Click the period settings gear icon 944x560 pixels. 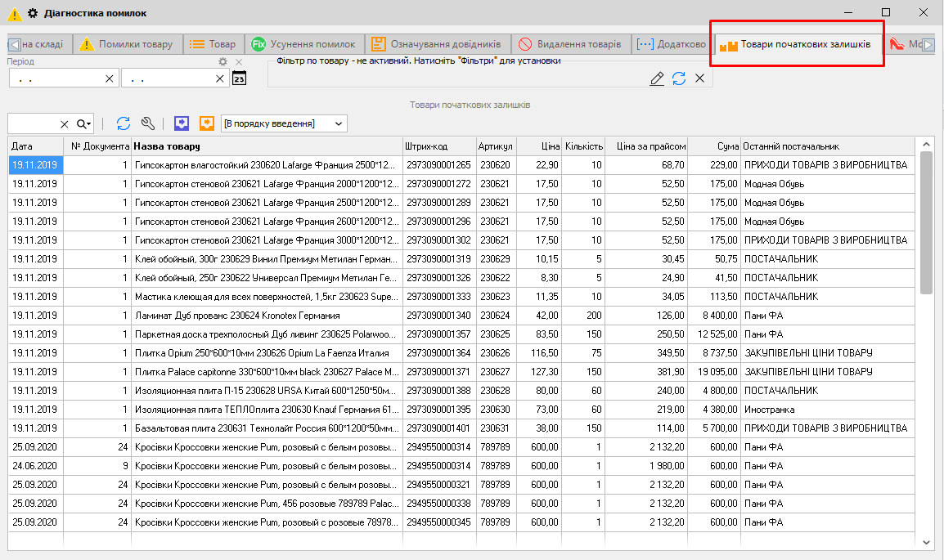[x=223, y=62]
